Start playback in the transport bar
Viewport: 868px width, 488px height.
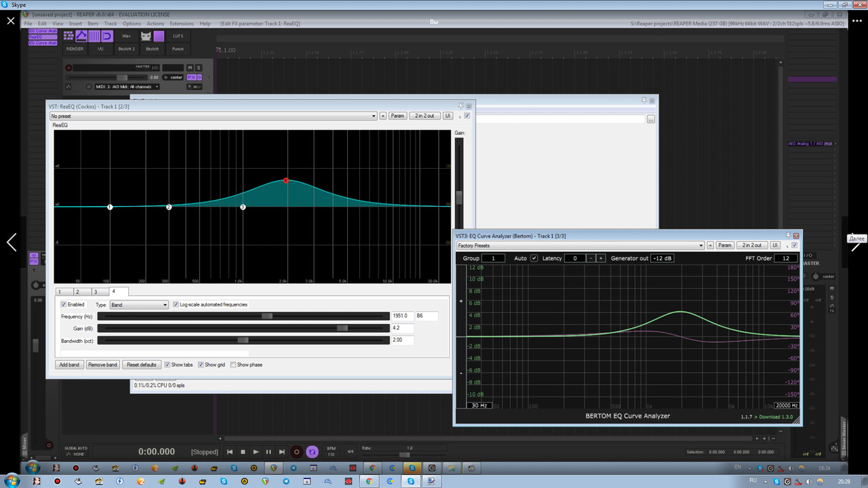click(256, 451)
